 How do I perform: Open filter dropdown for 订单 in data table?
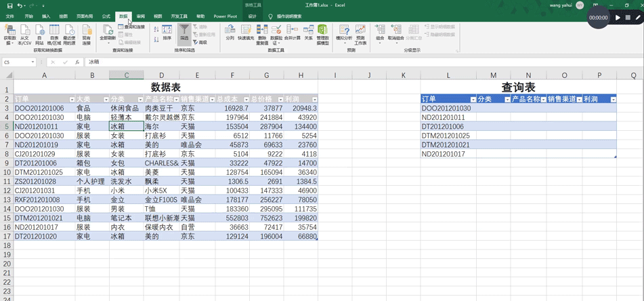click(72, 100)
